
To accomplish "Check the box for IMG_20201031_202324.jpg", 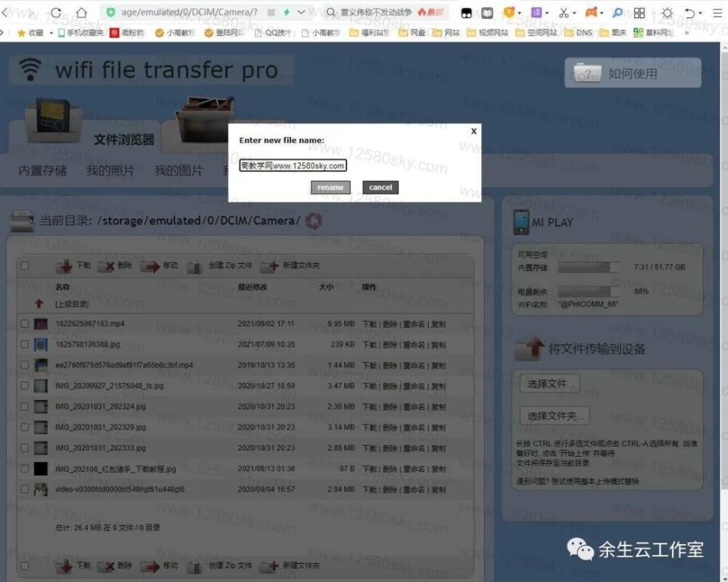I will click(25, 406).
